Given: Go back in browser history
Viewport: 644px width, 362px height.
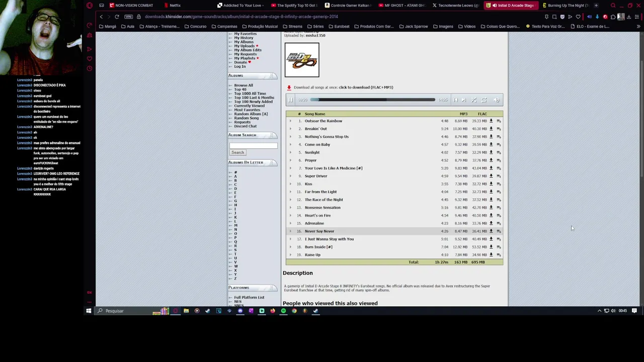Looking at the screenshot, I should point(101,17).
